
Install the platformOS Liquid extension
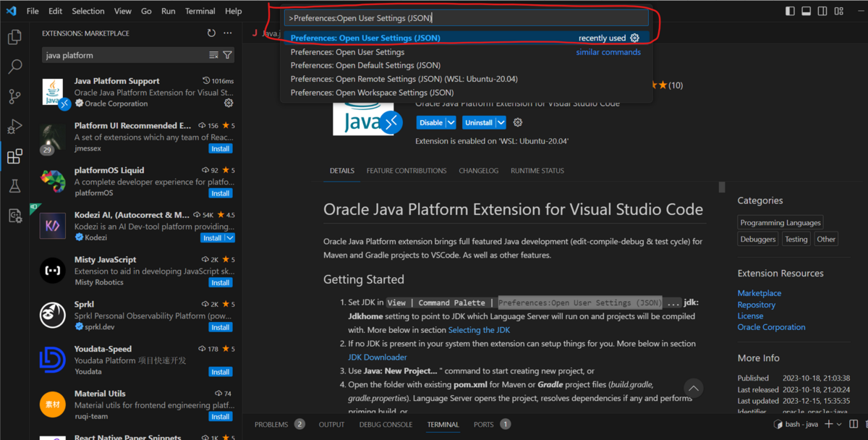tap(221, 193)
